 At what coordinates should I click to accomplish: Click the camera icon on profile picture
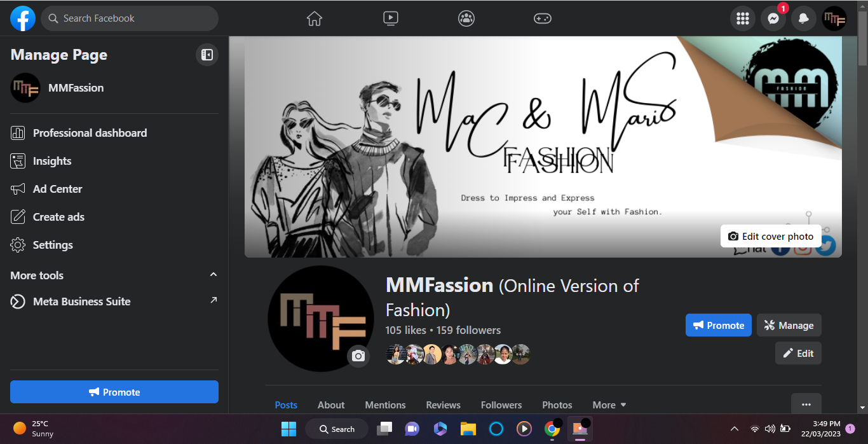point(358,356)
